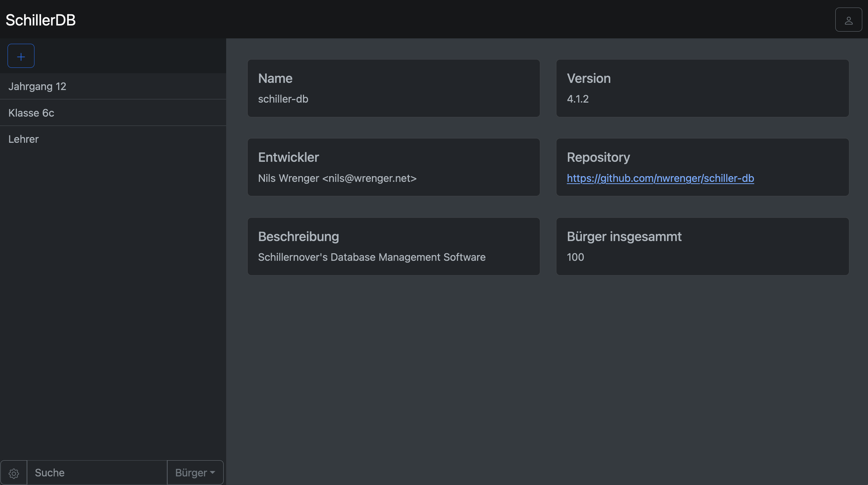Click the Version card heading
Image resolution: width=868 pixels, height=485 pixels.
click(589, 79)
